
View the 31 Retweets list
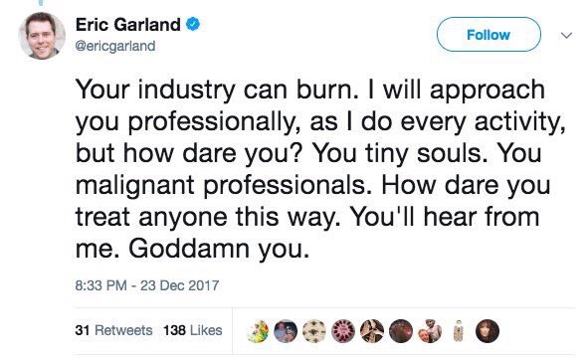[113, 330]
